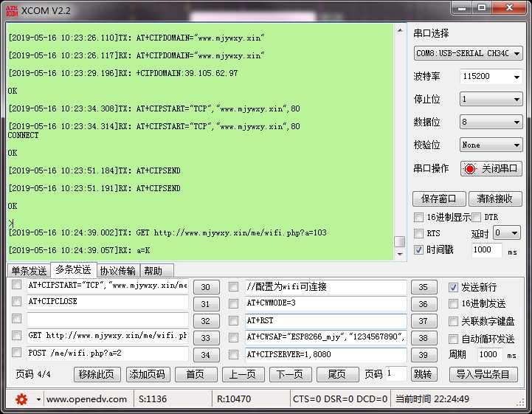Go to 首页 first page

[196, 375]
